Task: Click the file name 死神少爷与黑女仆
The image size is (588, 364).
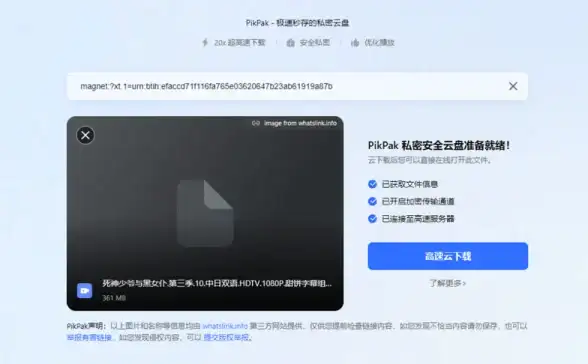Action: coord(217,283)
